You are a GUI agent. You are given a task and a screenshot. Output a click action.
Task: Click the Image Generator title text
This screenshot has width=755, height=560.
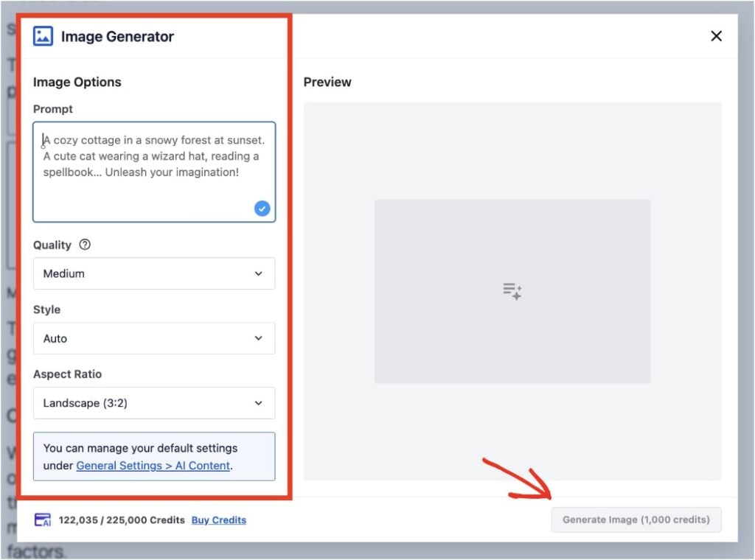[x=117, y=36]
